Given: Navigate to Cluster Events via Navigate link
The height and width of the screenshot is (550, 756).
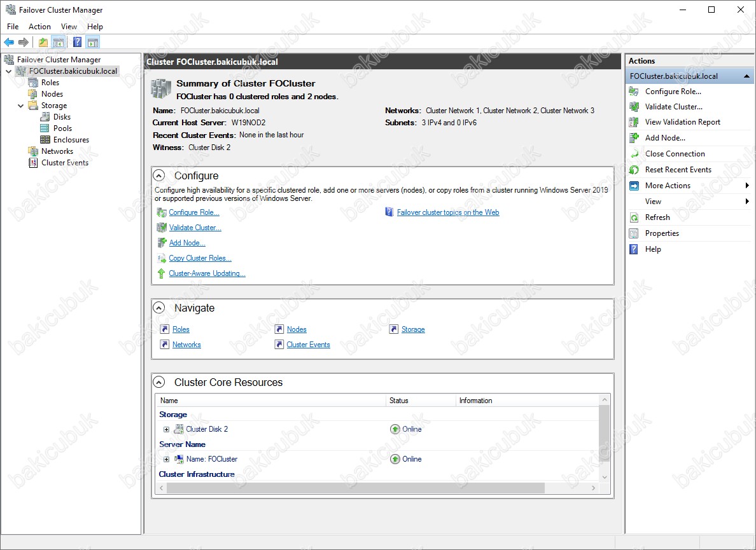Looking at the screenshot, I should [308, 345].
